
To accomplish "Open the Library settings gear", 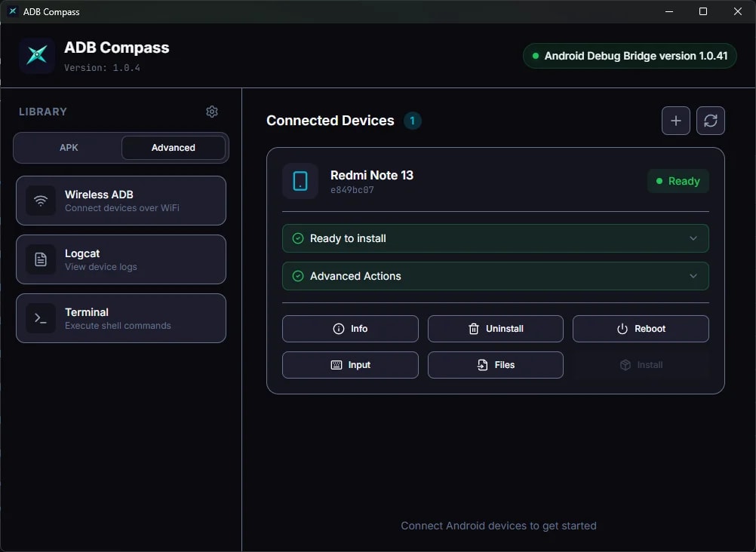I will point(212,111).
